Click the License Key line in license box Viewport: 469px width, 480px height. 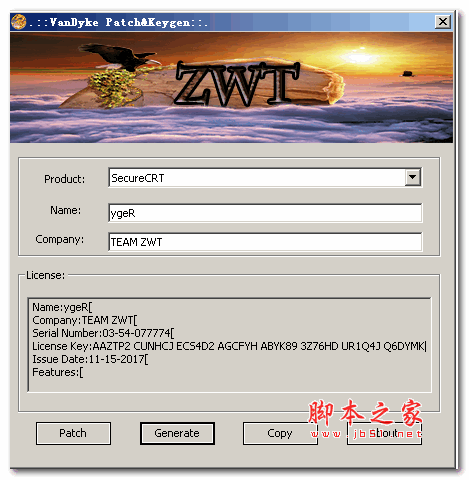(229, 346)
